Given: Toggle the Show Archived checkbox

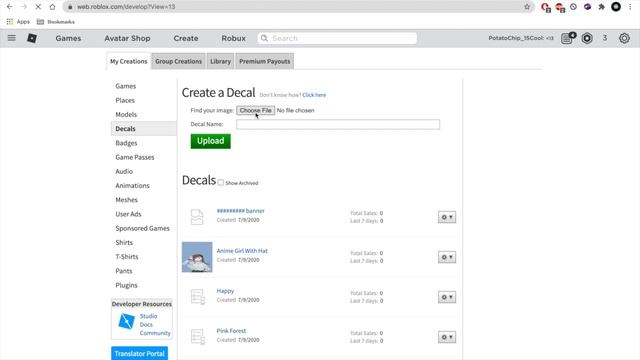Looking at the screenshot, I should pos(221,182).
